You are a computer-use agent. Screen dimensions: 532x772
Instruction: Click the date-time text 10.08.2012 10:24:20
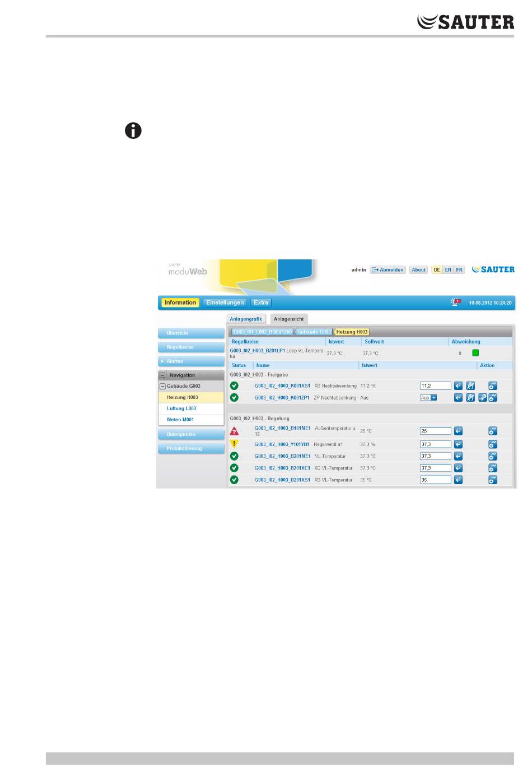tap(490, 303)
